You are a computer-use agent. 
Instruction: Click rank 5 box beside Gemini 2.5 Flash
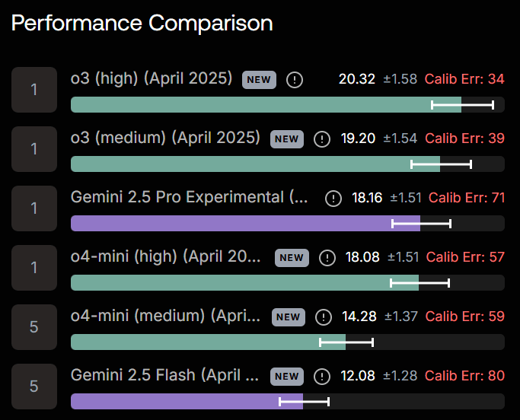pos(34,387)
